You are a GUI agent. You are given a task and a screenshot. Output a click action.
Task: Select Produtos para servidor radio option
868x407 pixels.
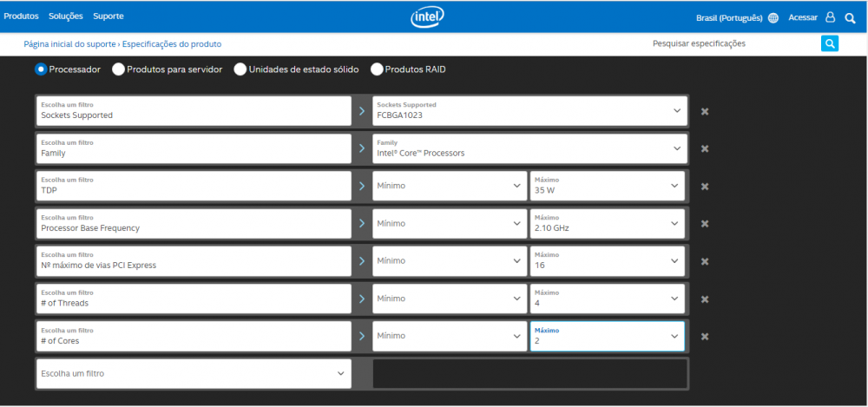point(118,69)
